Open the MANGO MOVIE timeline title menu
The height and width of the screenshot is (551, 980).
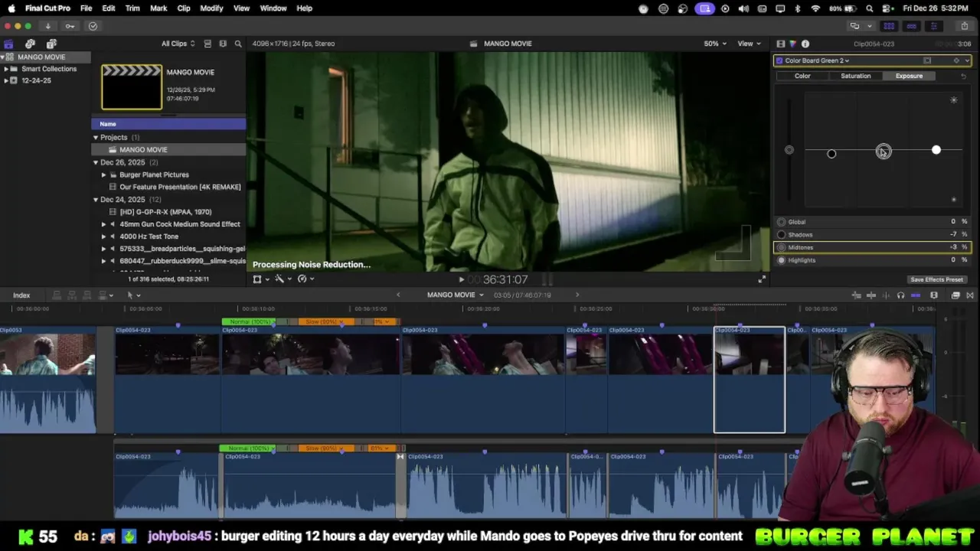point(455,295)
